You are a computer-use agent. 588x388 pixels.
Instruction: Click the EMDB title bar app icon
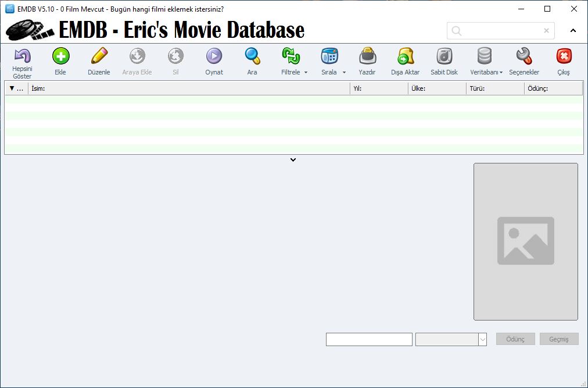point(10,9)
